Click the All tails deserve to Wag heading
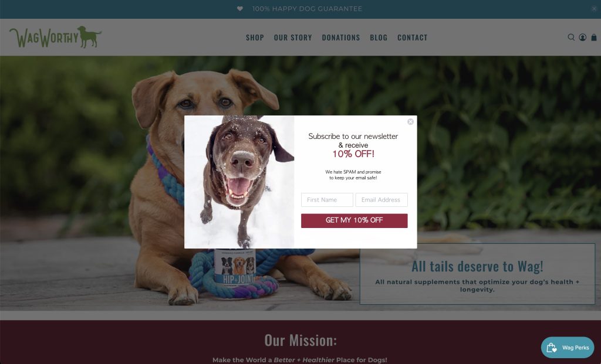601x364 pixels. [x=477, y=266]
